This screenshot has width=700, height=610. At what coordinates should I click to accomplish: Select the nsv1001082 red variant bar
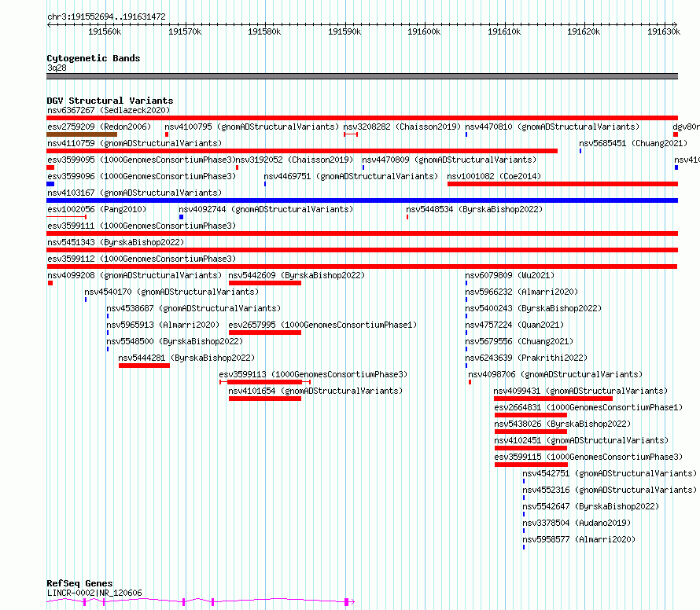click(562, 184)
